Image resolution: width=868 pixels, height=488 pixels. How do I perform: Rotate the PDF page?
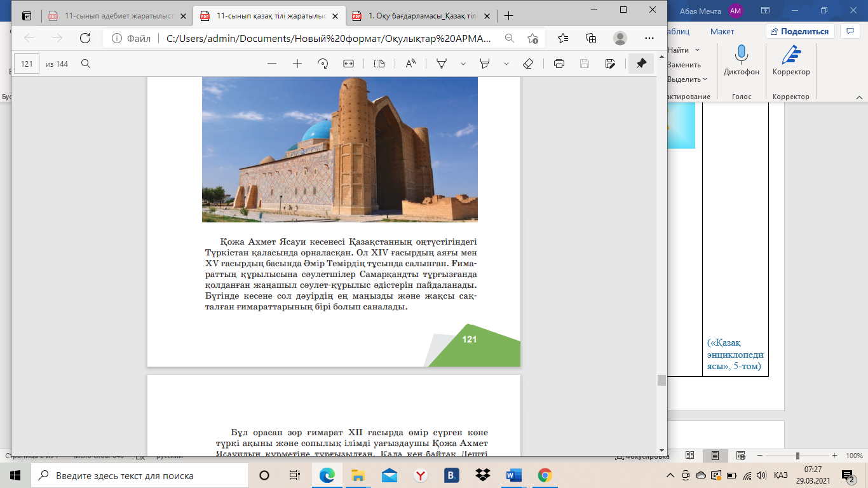pos(323,64)
